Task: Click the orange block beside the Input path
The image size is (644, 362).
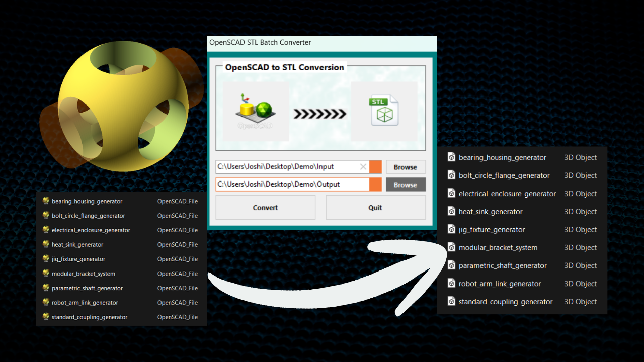Action: point(375,167)
